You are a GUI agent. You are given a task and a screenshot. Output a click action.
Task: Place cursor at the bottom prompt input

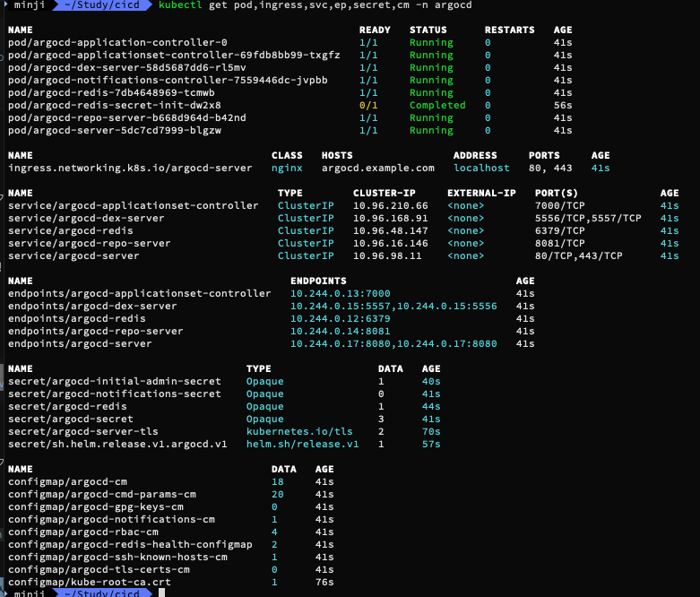[x=161, y=593]
